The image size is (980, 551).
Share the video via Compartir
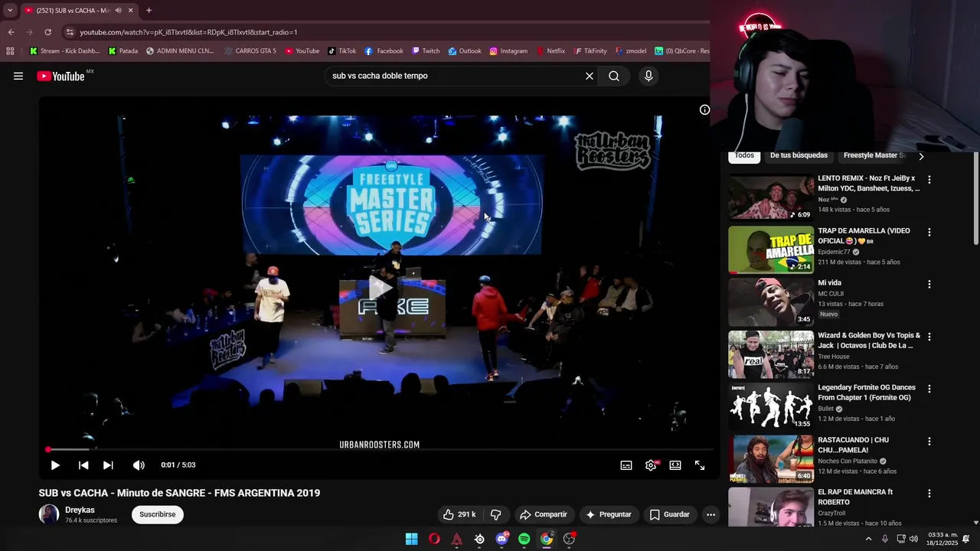(x=543, y=514)
